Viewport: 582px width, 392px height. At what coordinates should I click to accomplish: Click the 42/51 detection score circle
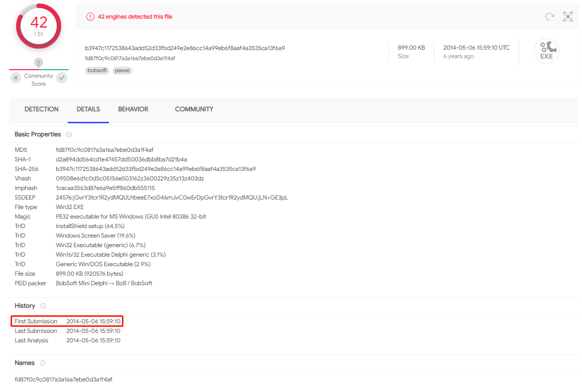click(x=39, y=26)
